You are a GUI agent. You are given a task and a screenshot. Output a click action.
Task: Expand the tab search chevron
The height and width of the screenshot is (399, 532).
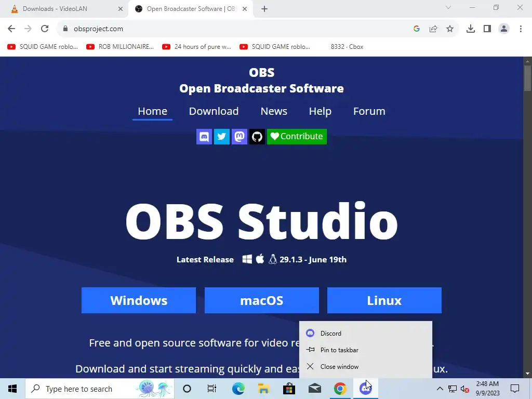(448, 7)
